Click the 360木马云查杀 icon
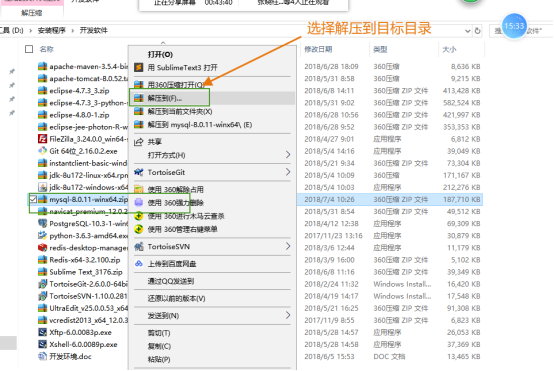 pyautogui.click(x=138, y=216)
